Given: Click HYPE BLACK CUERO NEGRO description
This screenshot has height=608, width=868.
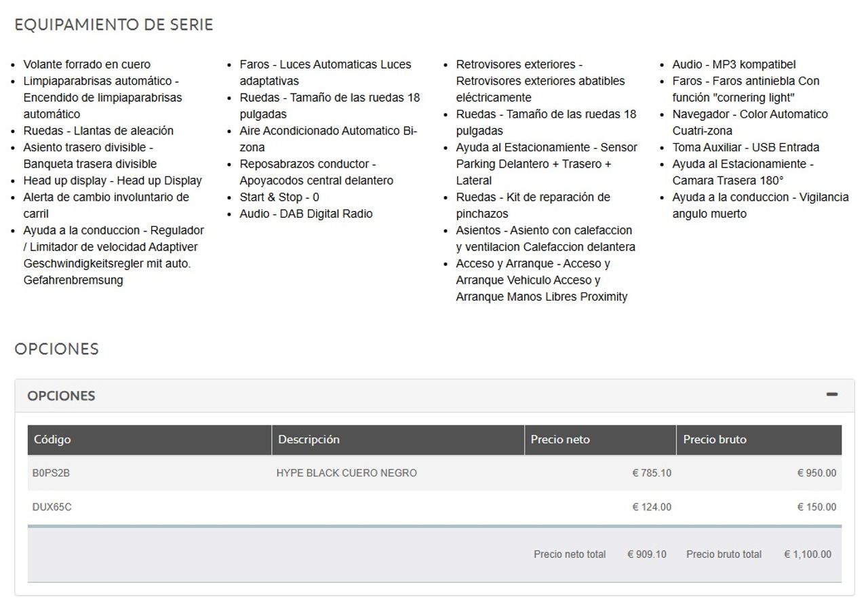Looking at the screenshot, I should [x=347, y=473].
